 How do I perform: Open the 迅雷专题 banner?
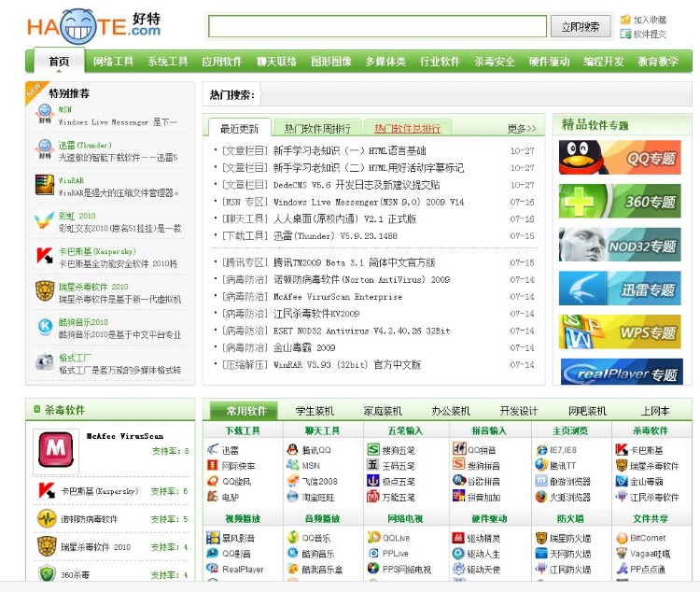click(x=620, y=289)
